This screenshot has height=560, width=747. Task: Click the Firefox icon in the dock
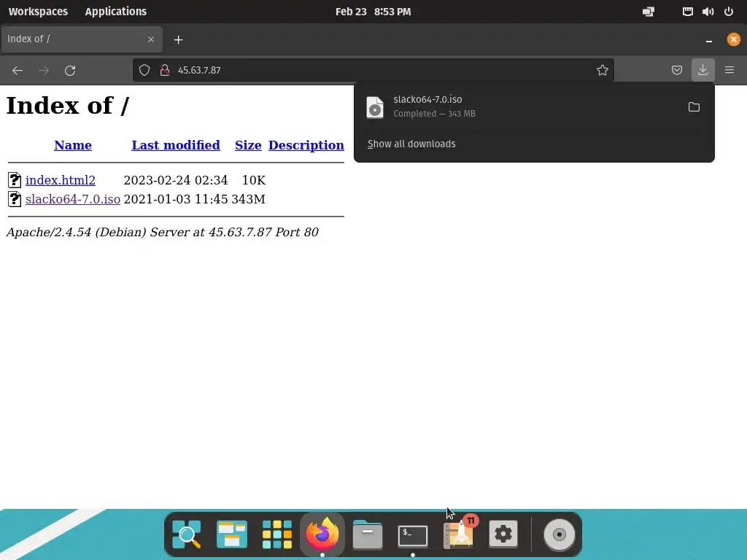coord(322,534)
